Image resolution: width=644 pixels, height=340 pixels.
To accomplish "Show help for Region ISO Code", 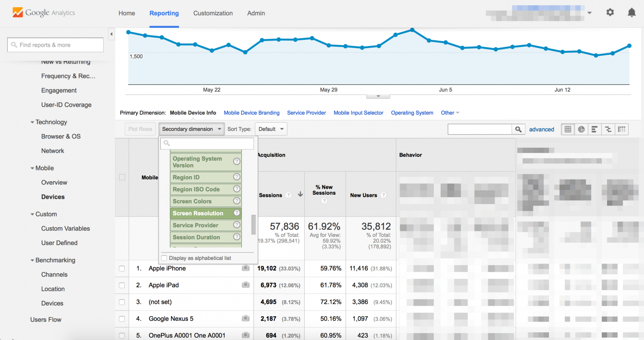I will pos(237,189).
